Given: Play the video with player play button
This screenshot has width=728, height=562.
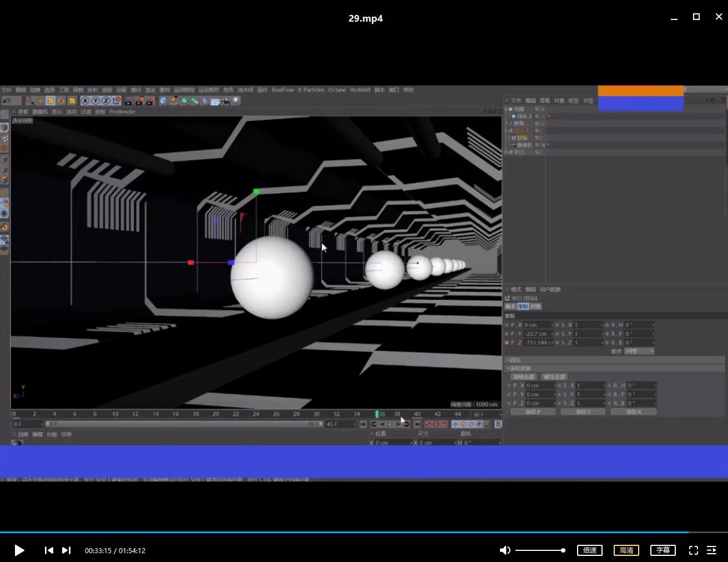Looking at the screenshot, I should (19, 550).
